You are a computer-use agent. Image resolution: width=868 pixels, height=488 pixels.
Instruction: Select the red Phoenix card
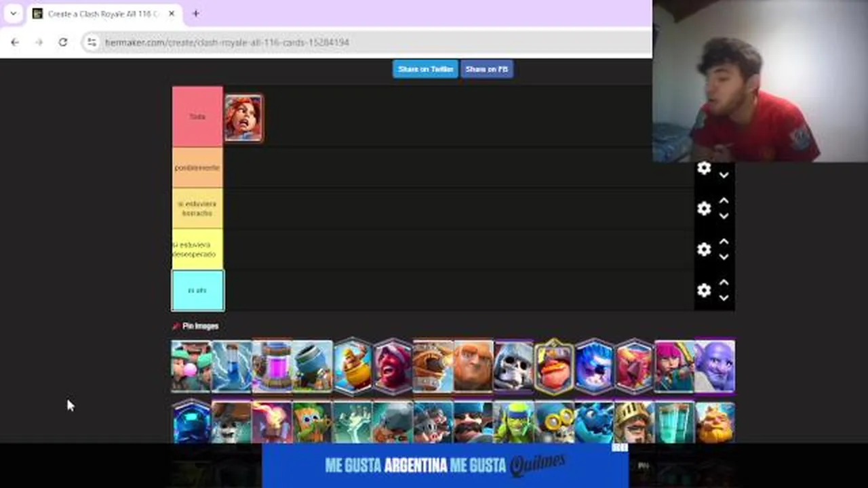coord(634,366)
